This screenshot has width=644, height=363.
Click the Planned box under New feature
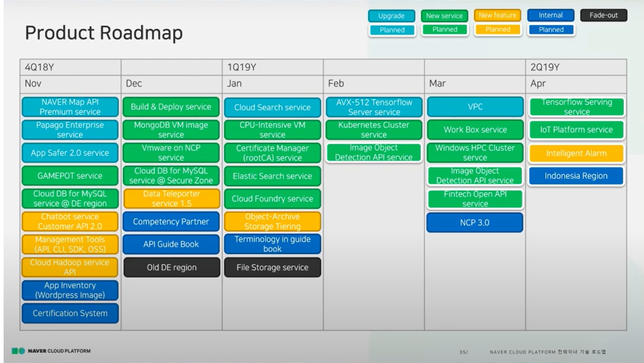pyautogui.click(x=498, y=30)
